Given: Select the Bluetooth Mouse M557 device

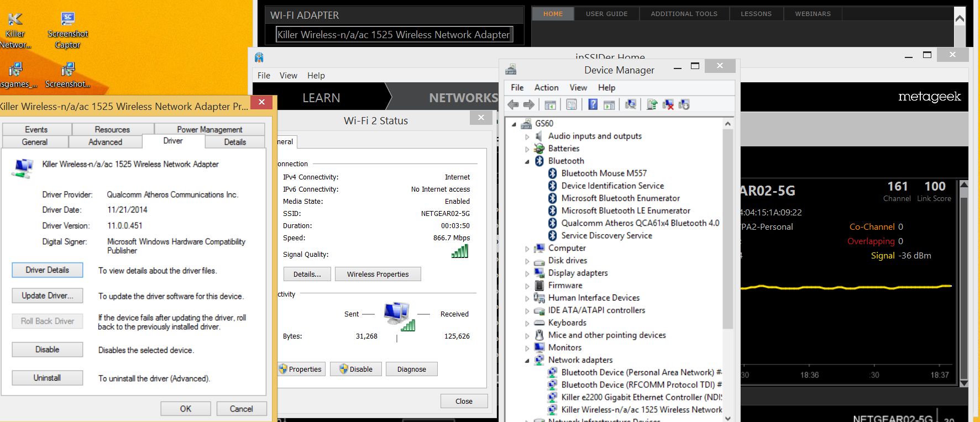Looking at the screenshot, I should point(604,173).
